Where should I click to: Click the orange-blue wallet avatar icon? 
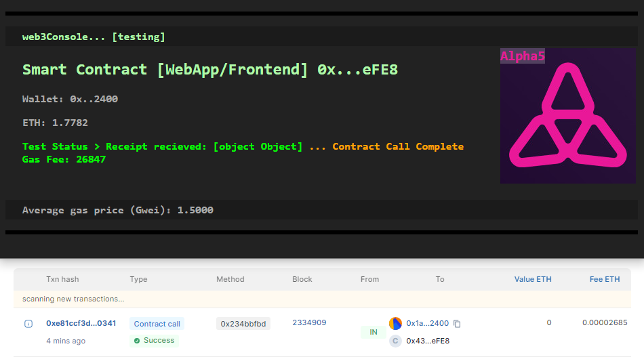click(x=395, y=323)
